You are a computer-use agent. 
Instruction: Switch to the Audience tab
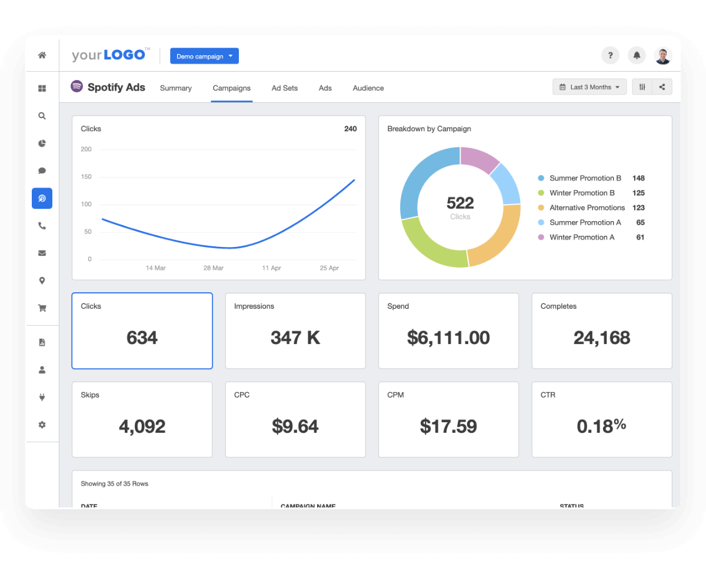[368, 88]
